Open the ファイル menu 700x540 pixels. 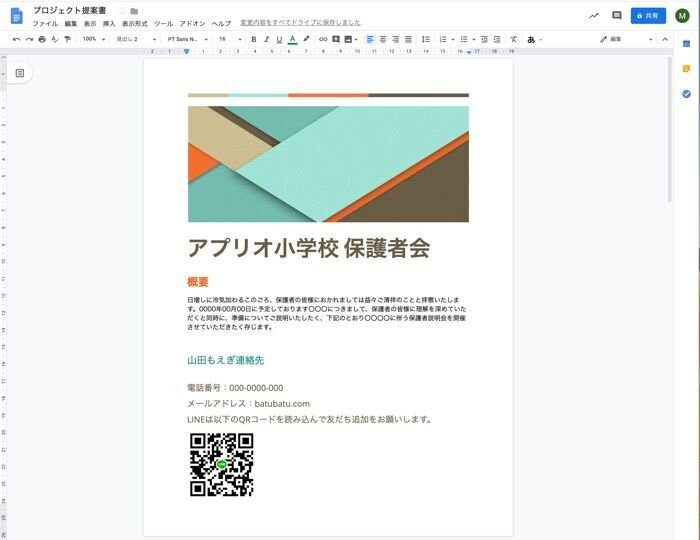click(x=45, y=23)
